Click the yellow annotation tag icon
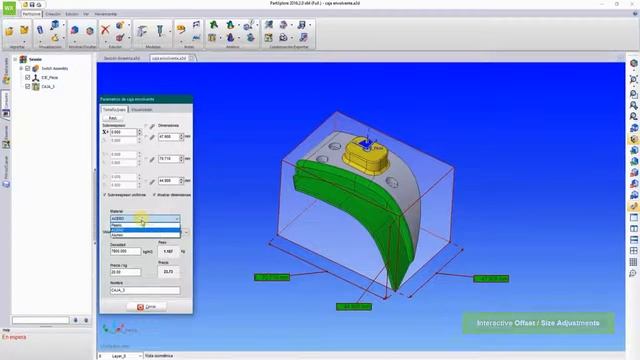640x360 pixels. coord(181,29)
